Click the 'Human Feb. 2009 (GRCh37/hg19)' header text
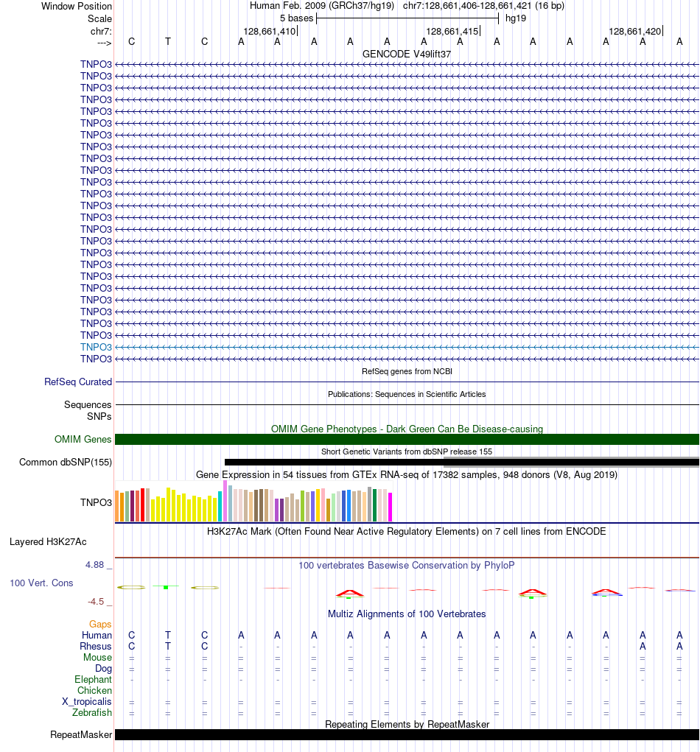This screenshot has width=700, height=752. tap(322, 6)
